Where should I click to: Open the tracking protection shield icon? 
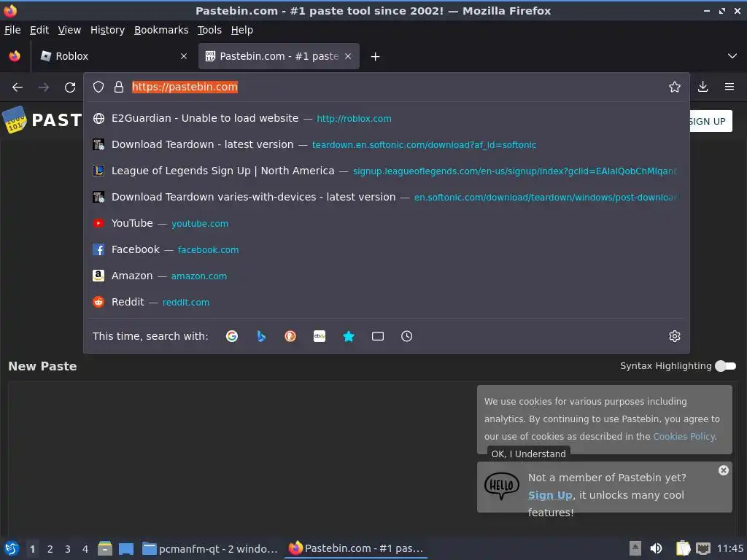[x=98, y=87]
